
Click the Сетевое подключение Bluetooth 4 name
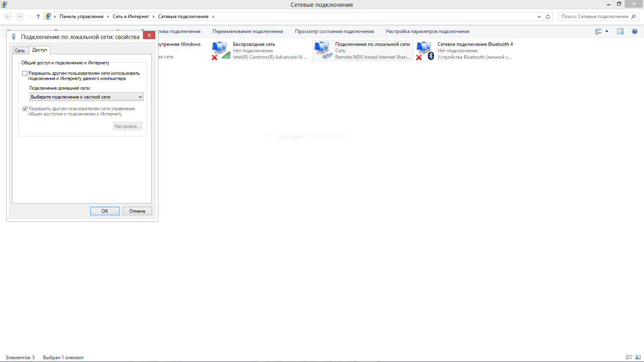pyautogui.click(x=475, y=44)
